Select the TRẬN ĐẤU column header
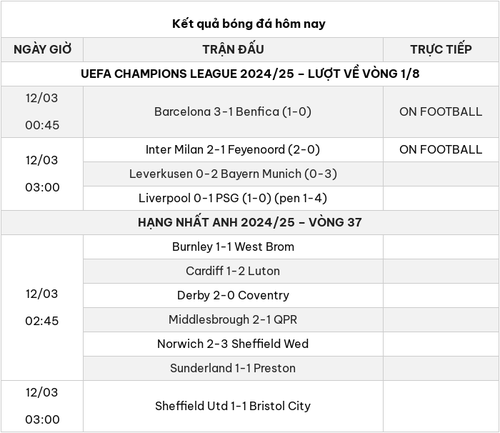 click(x=233, y=49)
